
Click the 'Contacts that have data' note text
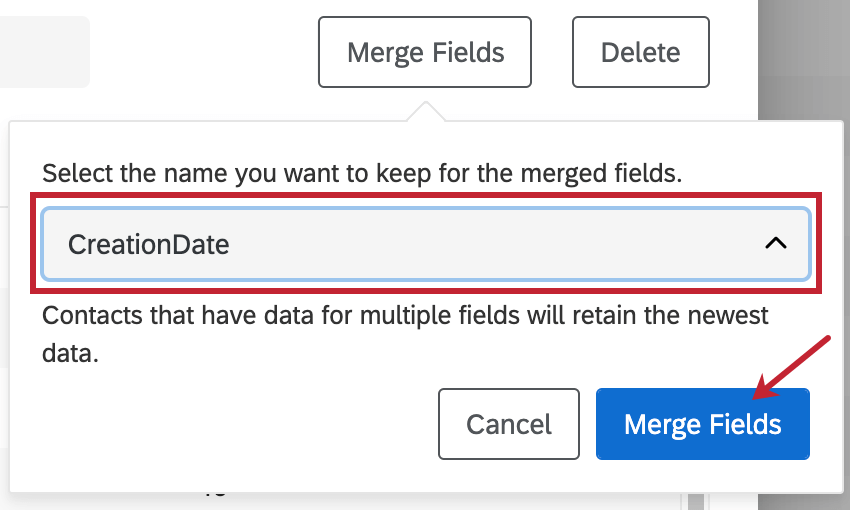[405, 334]
